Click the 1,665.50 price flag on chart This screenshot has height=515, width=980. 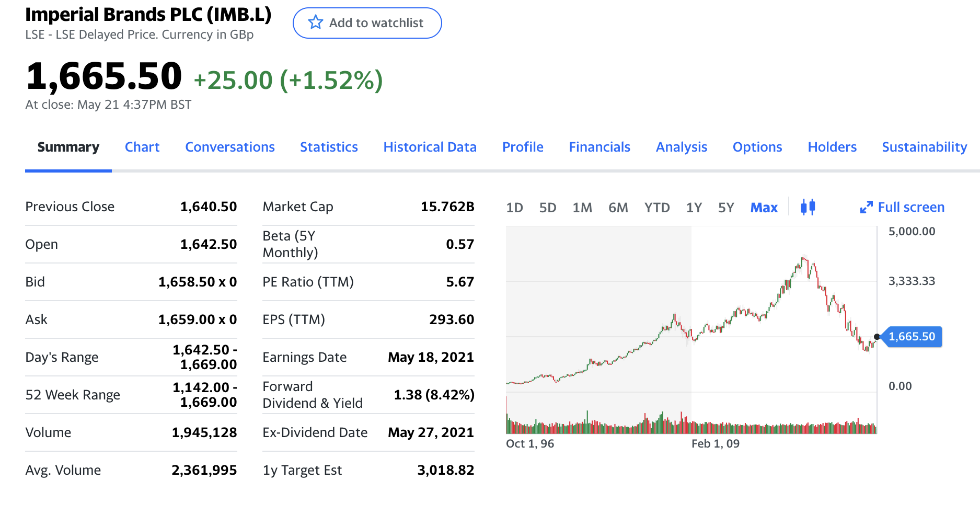912,337
